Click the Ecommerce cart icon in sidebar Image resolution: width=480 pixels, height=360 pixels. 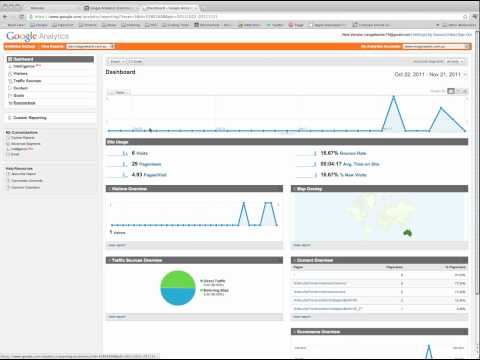pos(10,103)
